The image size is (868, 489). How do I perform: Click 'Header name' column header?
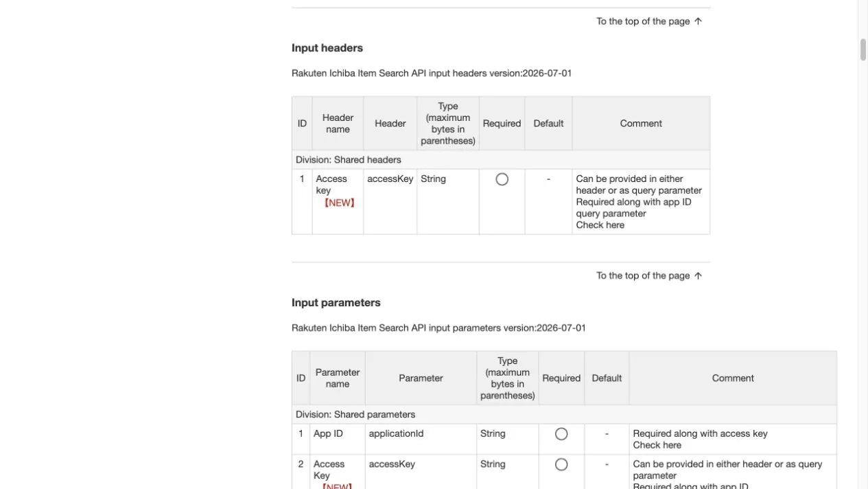[338, 124]
